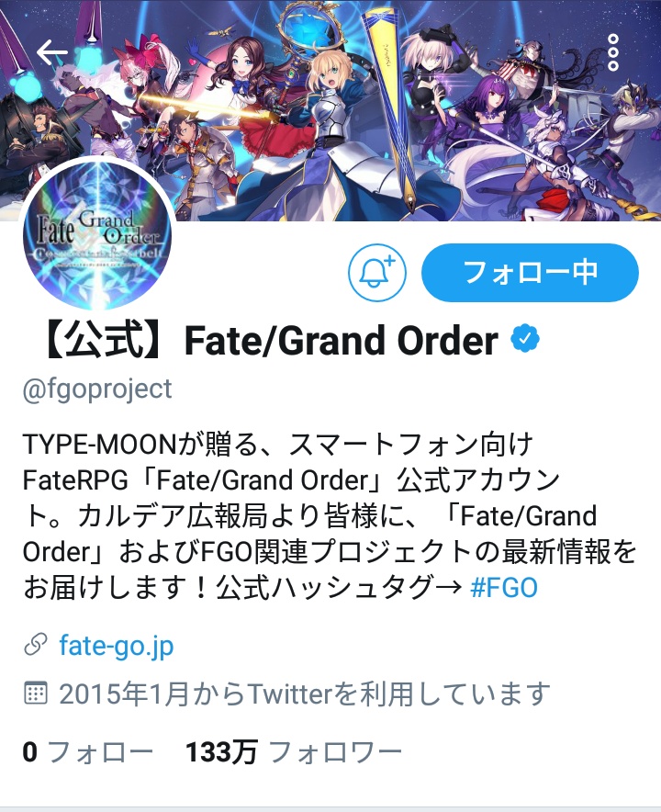This screenshot has height=812, width=661.
Task: Tap the profile bio description text
Action: (x=330, y=516)
